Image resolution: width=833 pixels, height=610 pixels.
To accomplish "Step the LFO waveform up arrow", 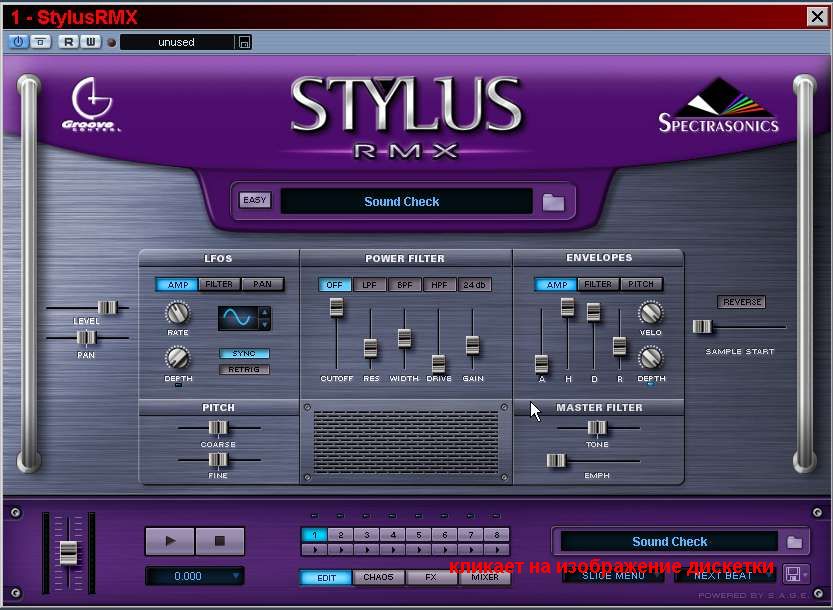I will (265, 312).
